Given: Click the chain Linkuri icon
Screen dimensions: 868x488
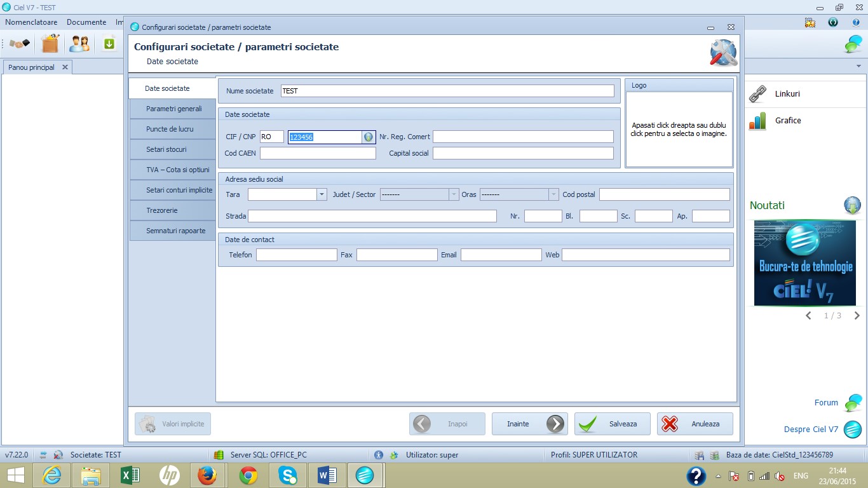Looking at the screenshot, I should (x=757, y=94).
